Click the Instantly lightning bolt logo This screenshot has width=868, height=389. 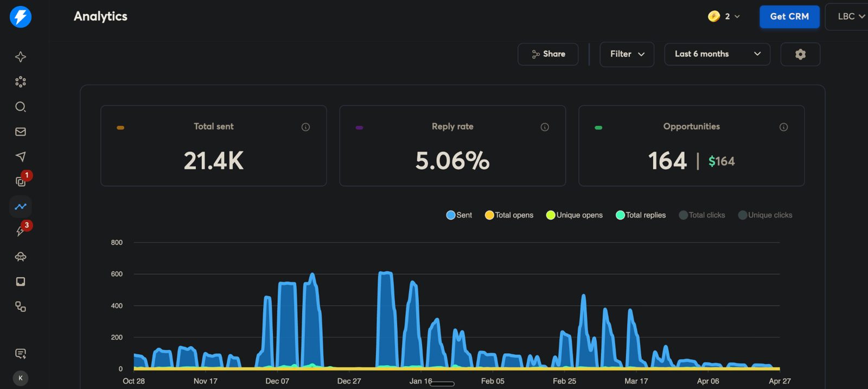tap(21, 17)
